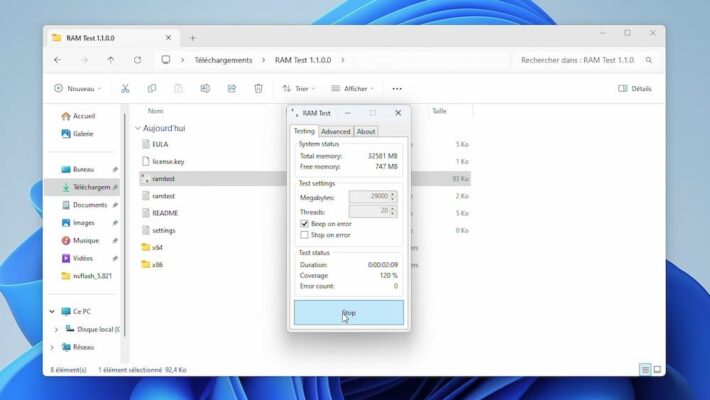Uncheck the Beep on error checkbox

(x=304, y=224)
